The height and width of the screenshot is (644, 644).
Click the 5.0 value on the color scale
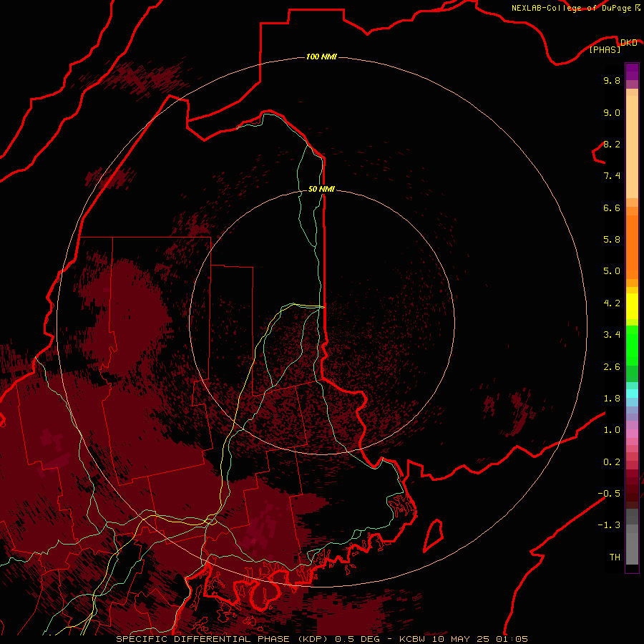[x=612, y=271]
